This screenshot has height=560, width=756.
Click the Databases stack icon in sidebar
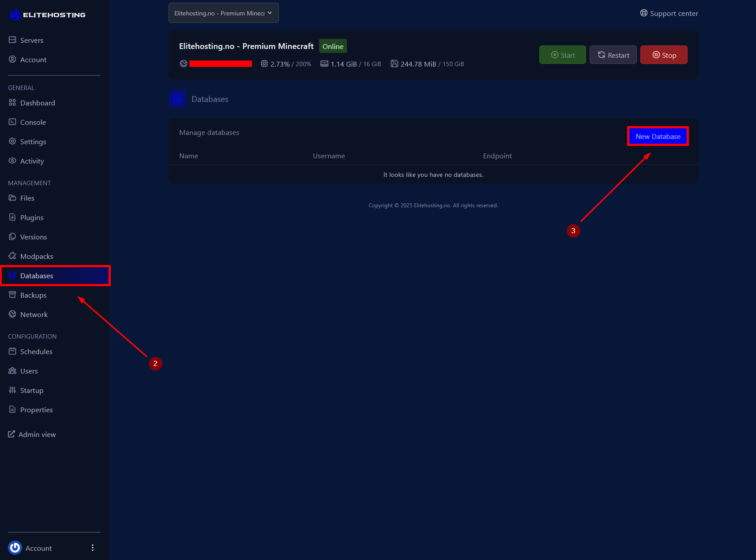pos(12,275)
